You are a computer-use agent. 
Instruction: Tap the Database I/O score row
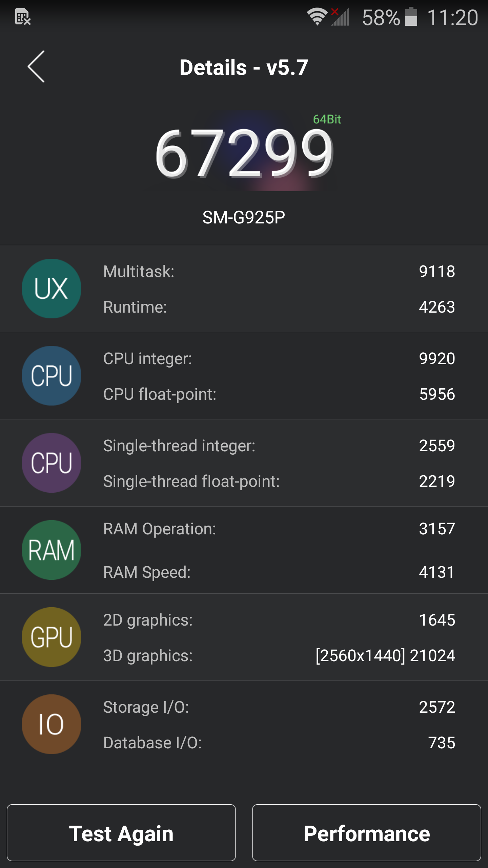point(279,743)
